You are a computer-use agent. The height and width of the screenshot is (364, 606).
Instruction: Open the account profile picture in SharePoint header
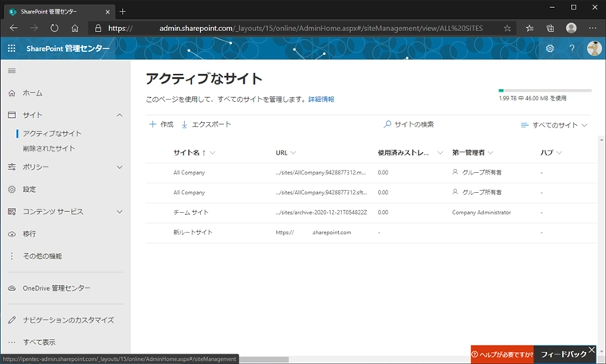click(x=594, y=49)
